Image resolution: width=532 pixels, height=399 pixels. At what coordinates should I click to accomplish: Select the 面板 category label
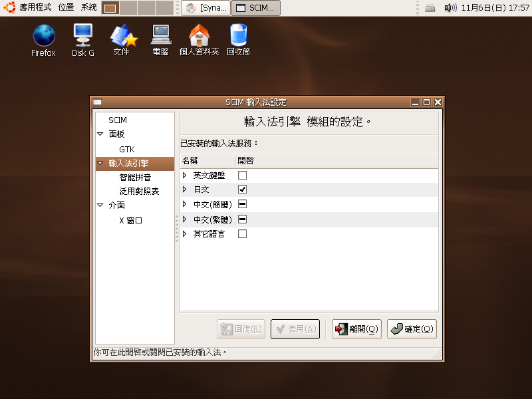117,134
